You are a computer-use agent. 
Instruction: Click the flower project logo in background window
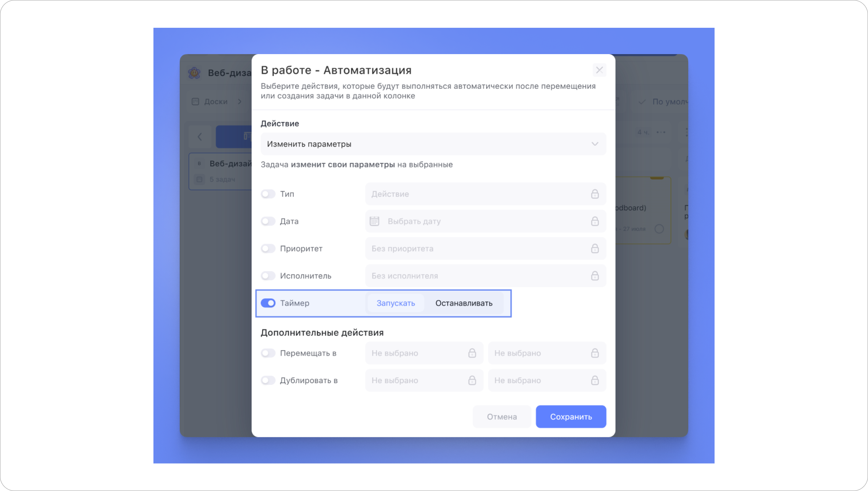point(194,73)
